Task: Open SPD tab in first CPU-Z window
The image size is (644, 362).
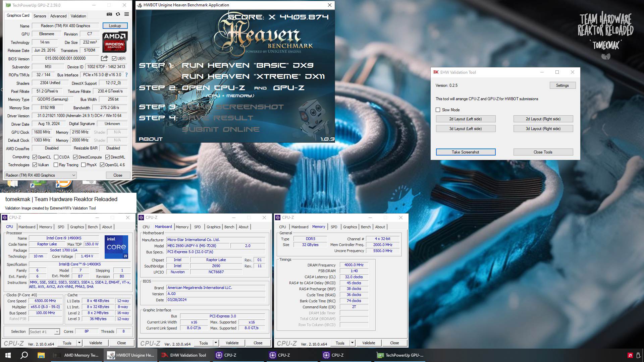Action: coord(61,227)
